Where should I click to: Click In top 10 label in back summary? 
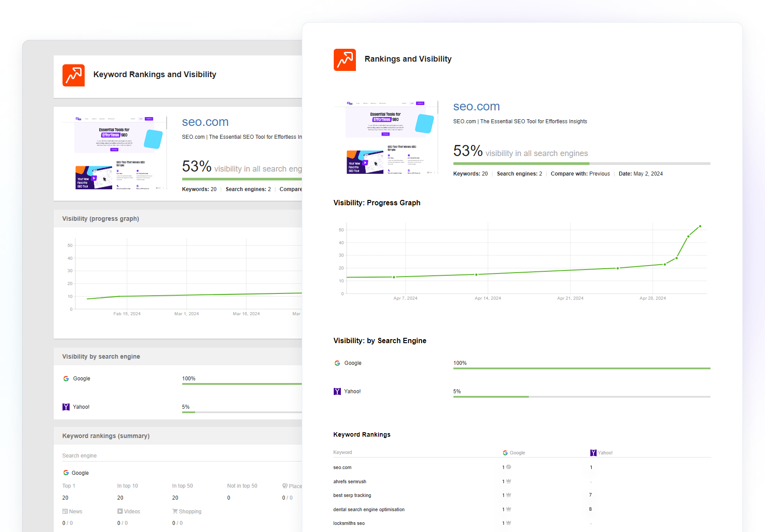(128, 486)
